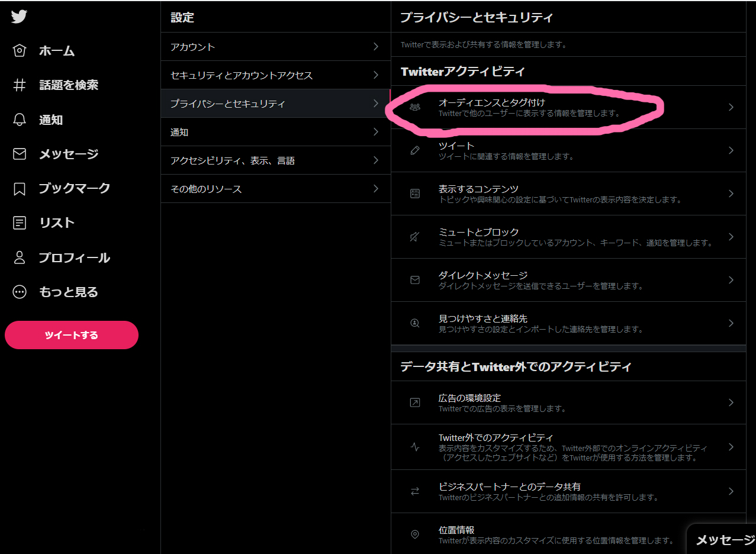Click the icon beside 表示するコンテンツ
Viewport: 756px width, 554px height.
coord(415,194)
